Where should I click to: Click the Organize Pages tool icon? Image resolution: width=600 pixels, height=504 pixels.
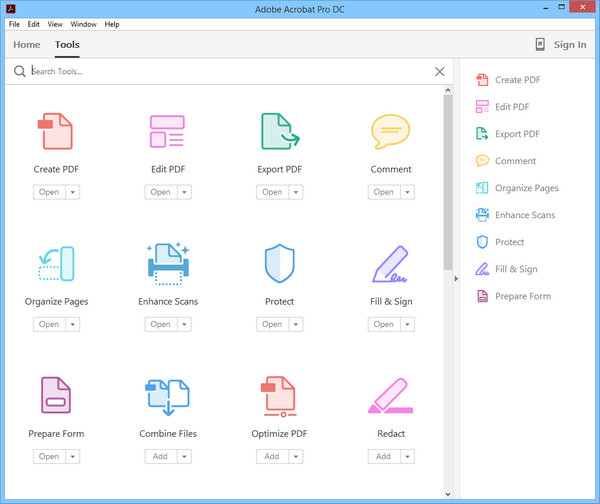54,264
